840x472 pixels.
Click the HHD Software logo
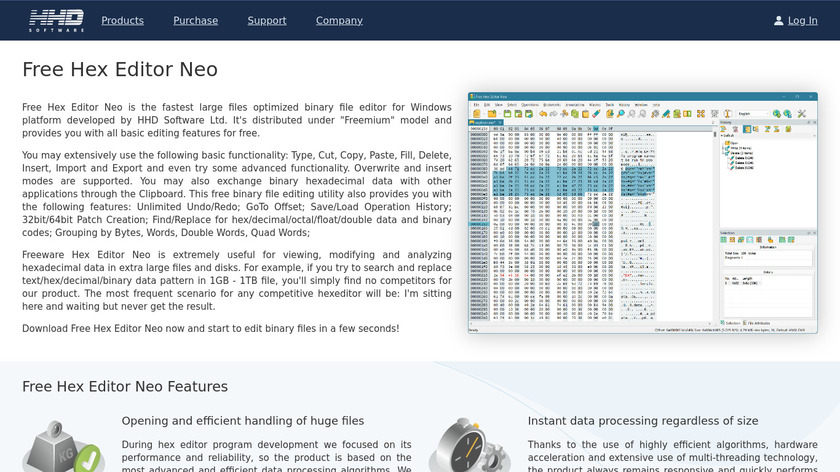pos(57,20)
